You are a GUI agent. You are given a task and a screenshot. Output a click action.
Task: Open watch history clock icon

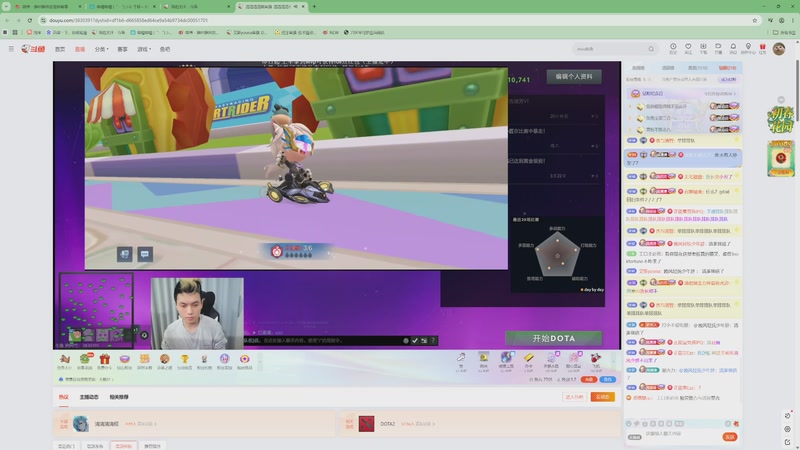673,48
